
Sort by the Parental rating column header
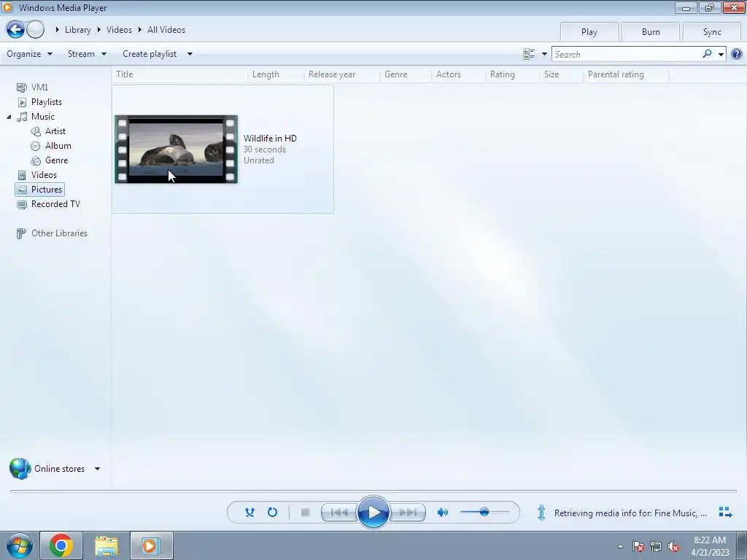coord(626,74)
